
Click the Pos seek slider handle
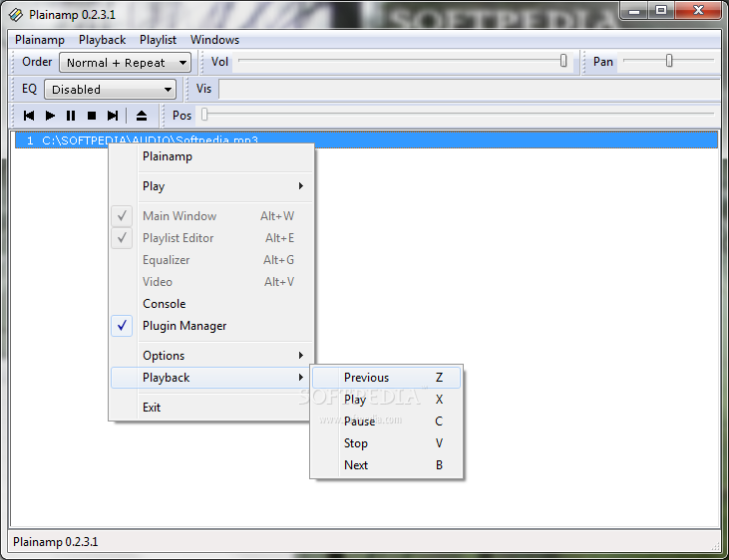[x=204, y=115]
